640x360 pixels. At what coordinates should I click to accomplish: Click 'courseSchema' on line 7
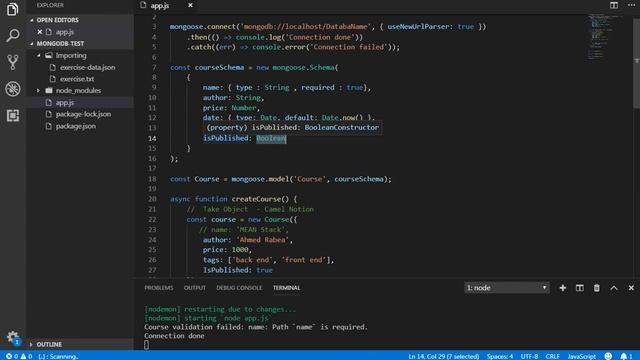[219, 67]
